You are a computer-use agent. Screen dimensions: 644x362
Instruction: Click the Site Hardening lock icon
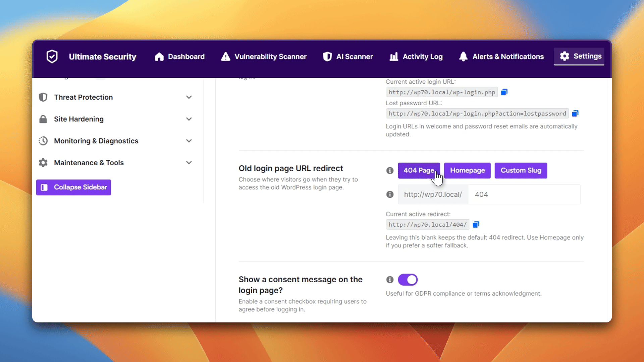tap(43, 119)
